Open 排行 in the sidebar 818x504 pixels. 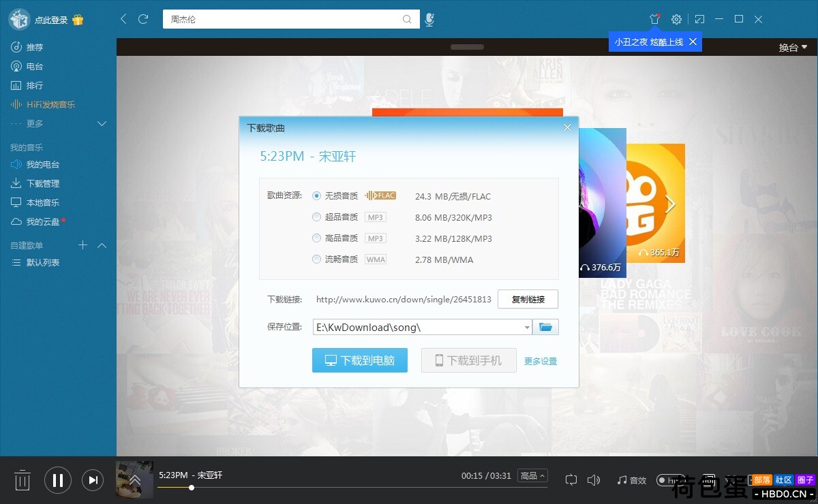point(35,85)
